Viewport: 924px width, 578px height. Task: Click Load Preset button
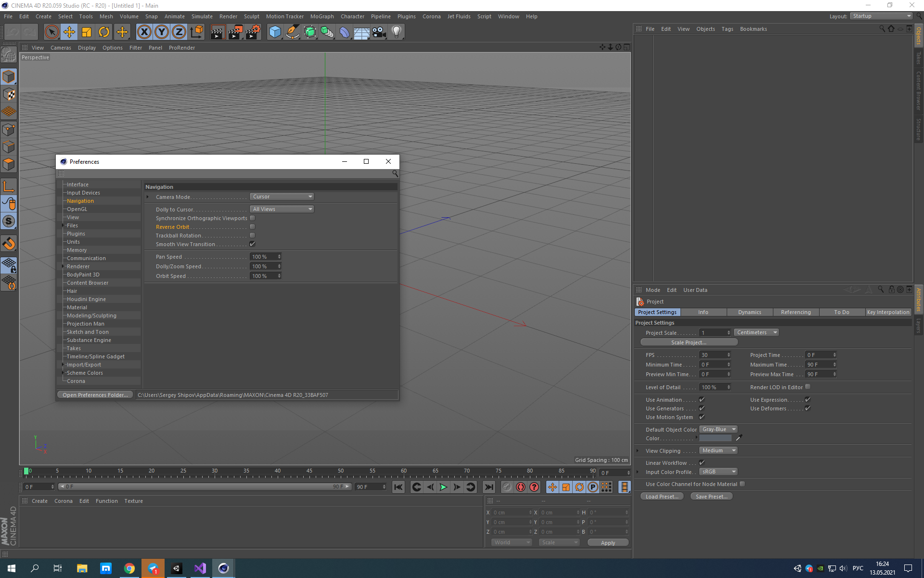point(662,497)
